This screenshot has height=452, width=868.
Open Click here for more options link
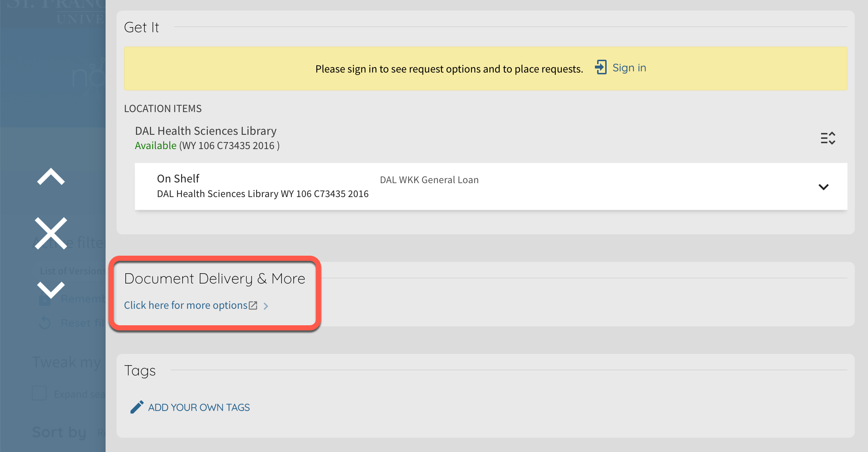pos(185,305)
